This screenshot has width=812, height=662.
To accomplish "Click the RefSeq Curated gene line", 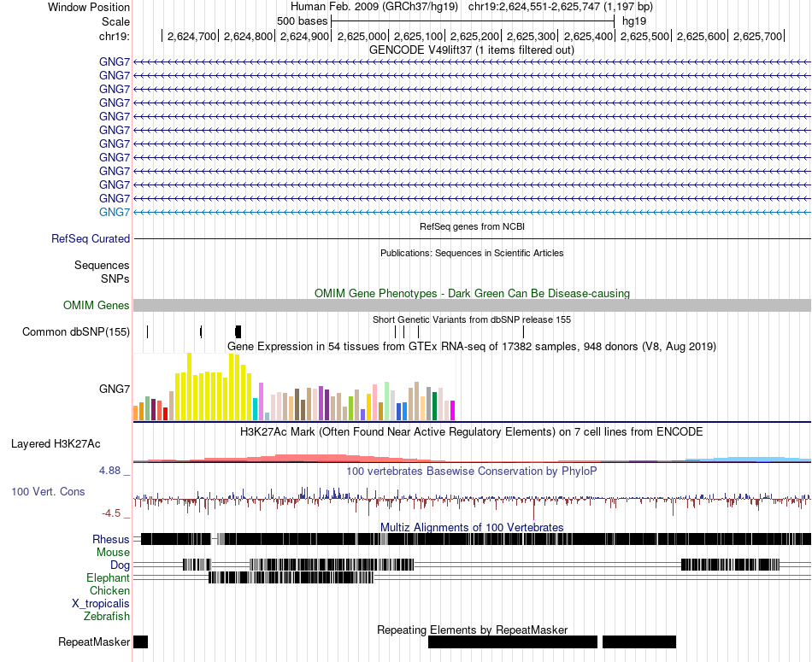I will pos(473,238).
